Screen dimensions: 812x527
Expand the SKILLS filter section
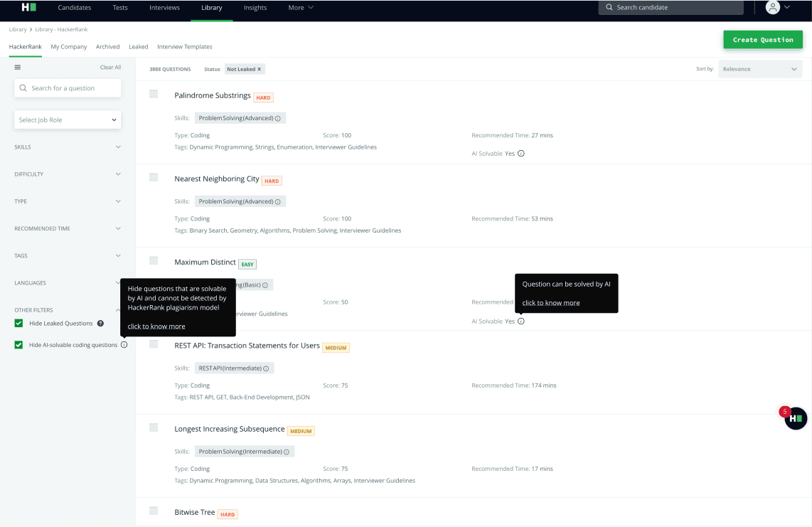pyautogui.click(x=68, y=147)
